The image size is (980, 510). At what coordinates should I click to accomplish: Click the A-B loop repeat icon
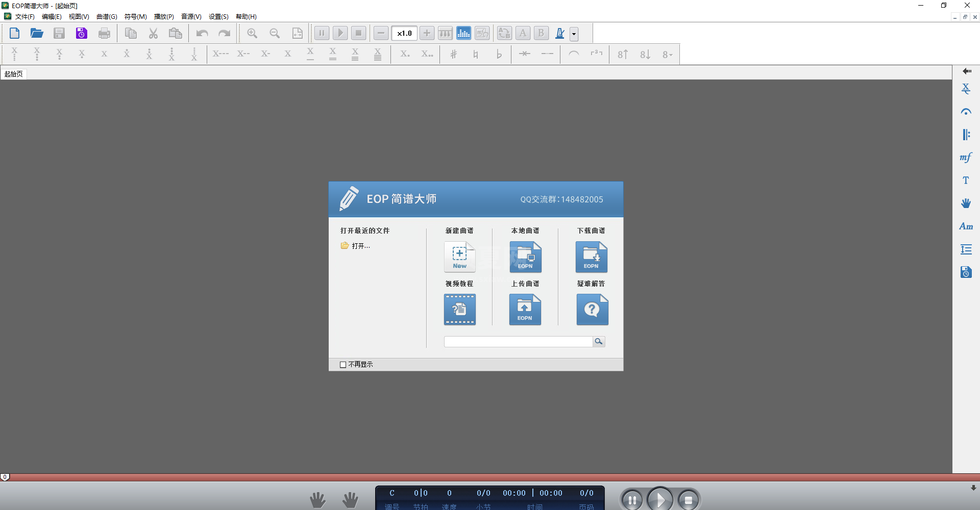[504, 34]
